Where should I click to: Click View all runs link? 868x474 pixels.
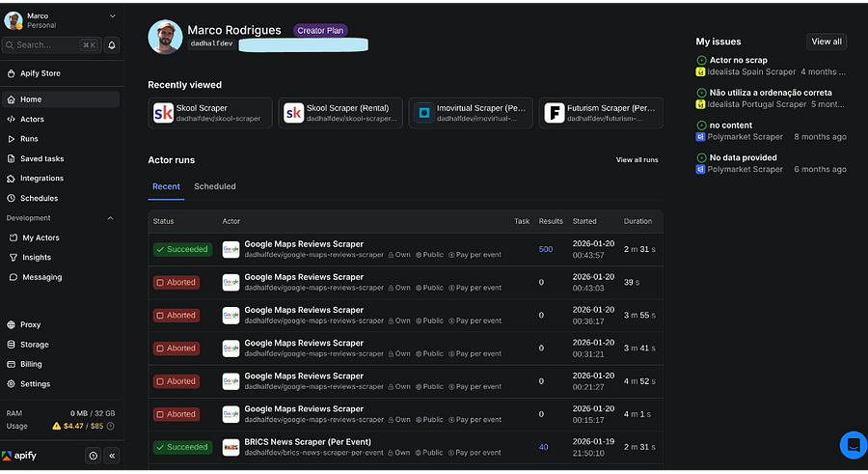click(637, 160)
